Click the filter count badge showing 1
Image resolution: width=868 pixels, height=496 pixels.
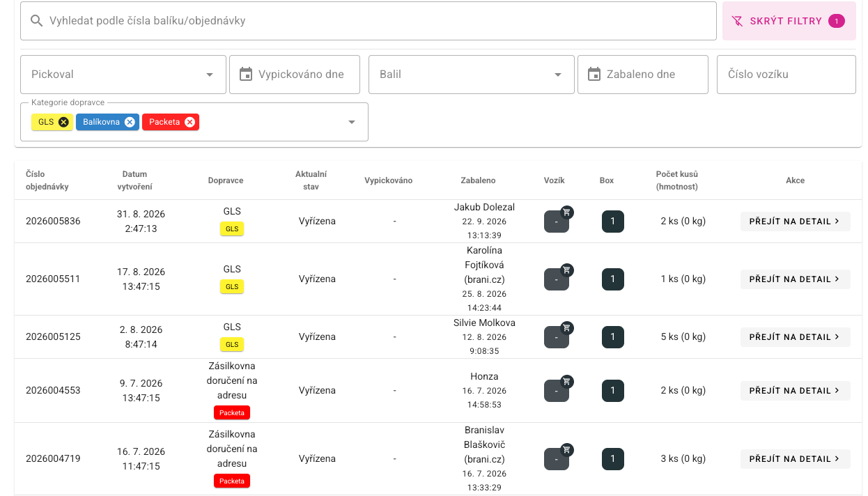pos(837,21)
